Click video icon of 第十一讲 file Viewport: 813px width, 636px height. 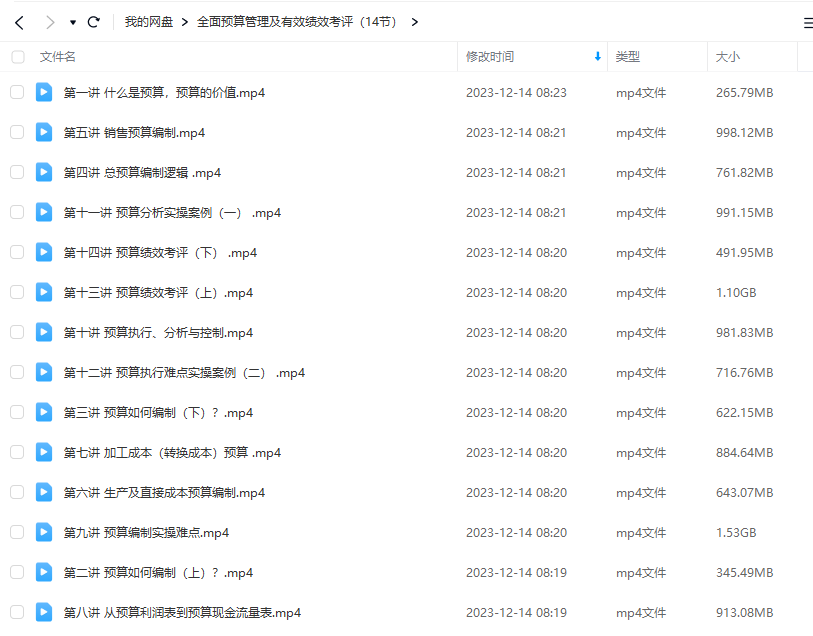(x=44, y=212)
